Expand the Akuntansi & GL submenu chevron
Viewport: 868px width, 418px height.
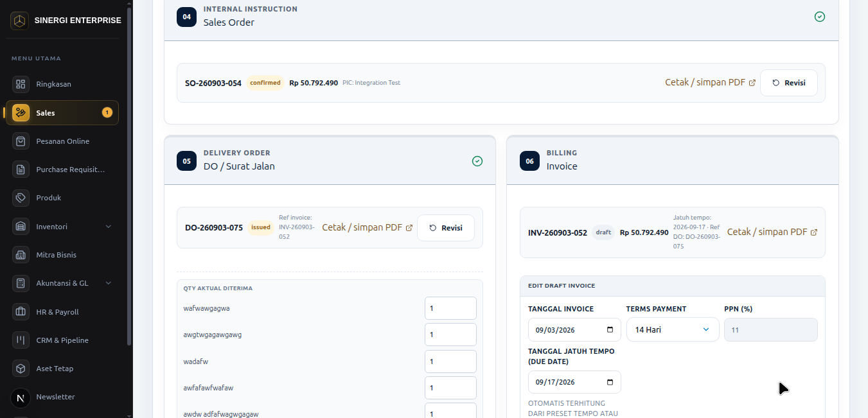tap(108, 283)
